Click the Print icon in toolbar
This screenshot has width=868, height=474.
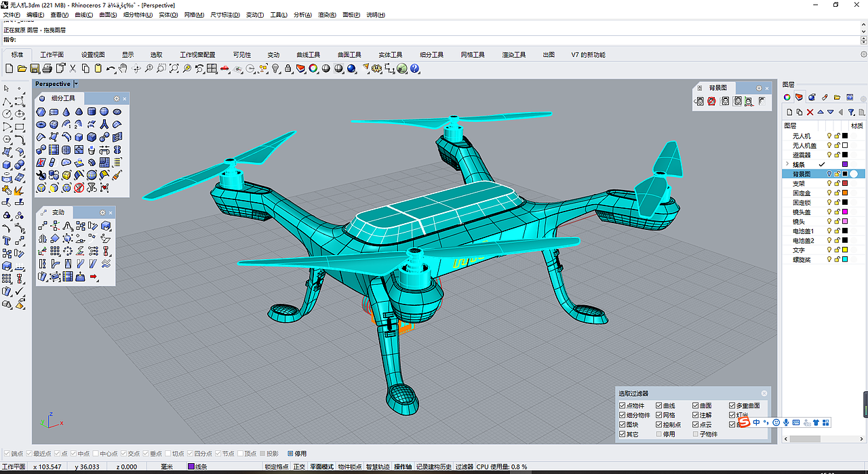(x=47, y=68)
